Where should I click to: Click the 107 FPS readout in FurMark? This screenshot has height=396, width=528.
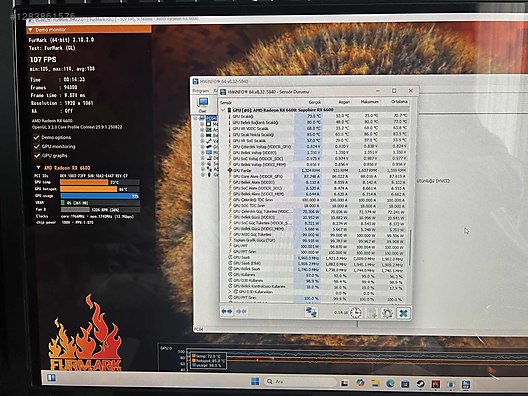[43, 60]
